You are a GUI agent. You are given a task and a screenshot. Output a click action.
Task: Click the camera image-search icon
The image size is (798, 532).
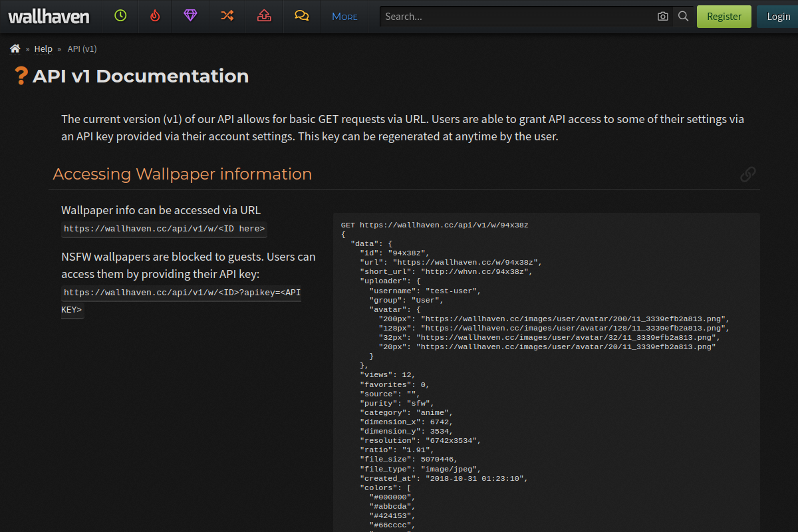[x=663, y=17]
